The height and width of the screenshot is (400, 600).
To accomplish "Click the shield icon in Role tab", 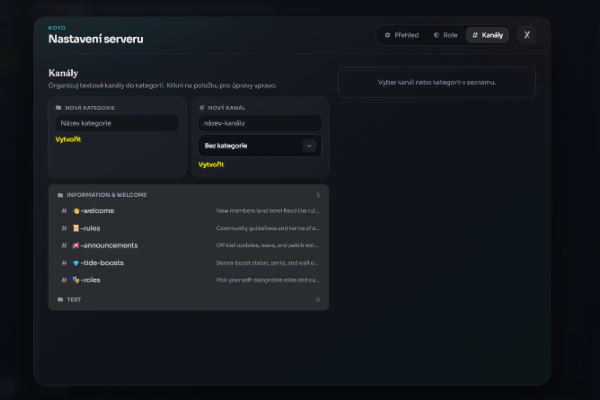I will (x=436, y=35).
